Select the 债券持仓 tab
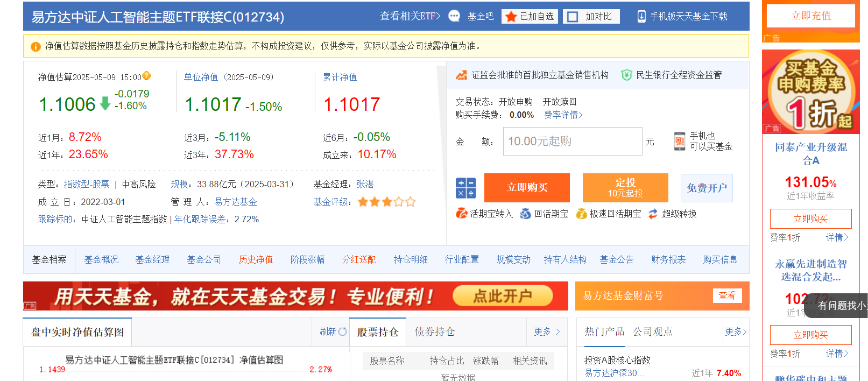Screen dimensions: 868x381 coord(434,332)
